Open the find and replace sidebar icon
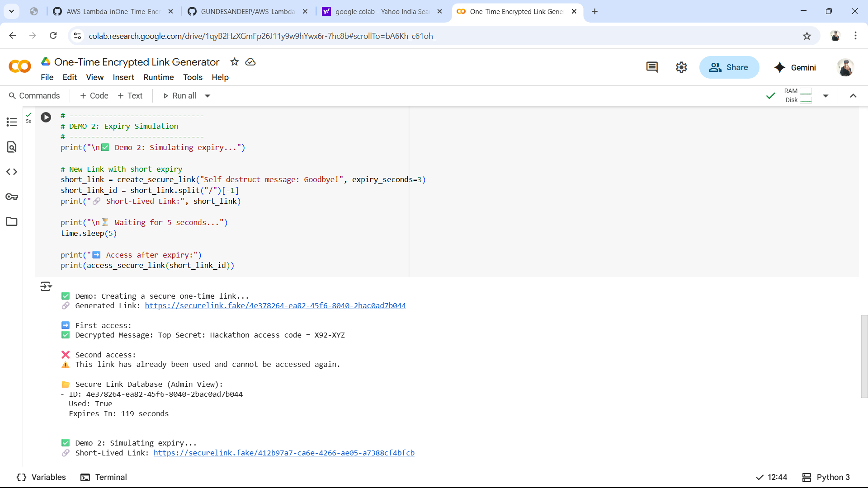This screenshot has height=488, width=868. coord(12,147)
